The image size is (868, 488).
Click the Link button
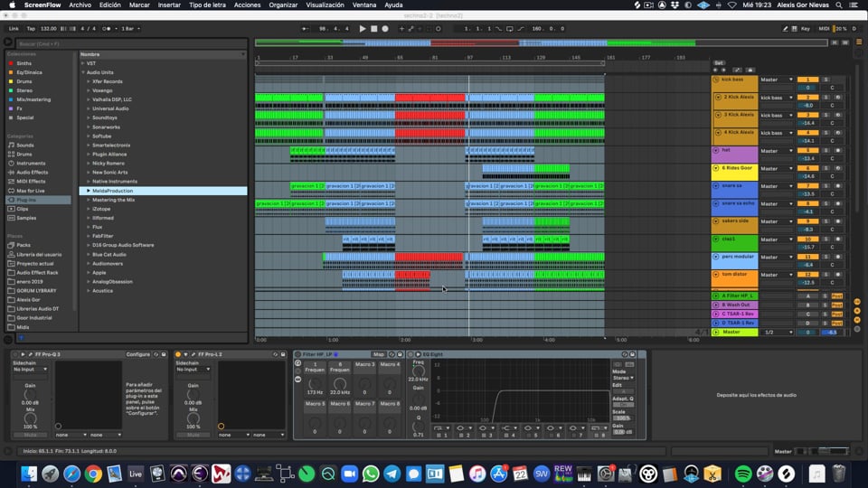pos(14,29)
